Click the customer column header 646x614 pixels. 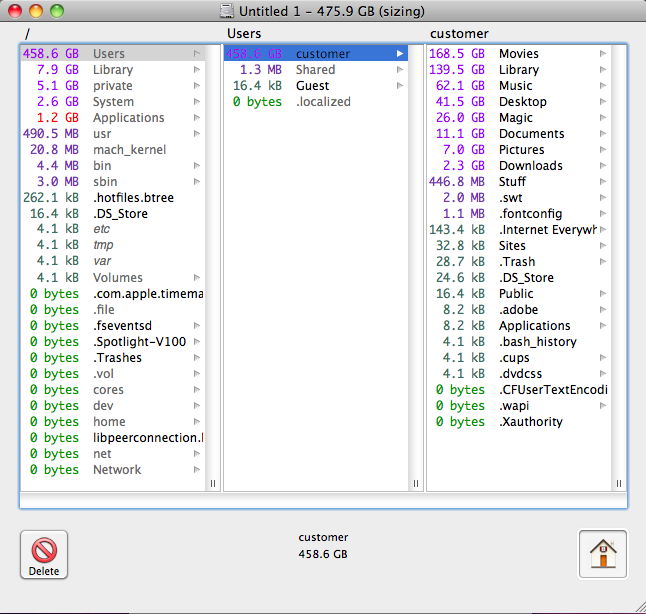coord(459,34)
